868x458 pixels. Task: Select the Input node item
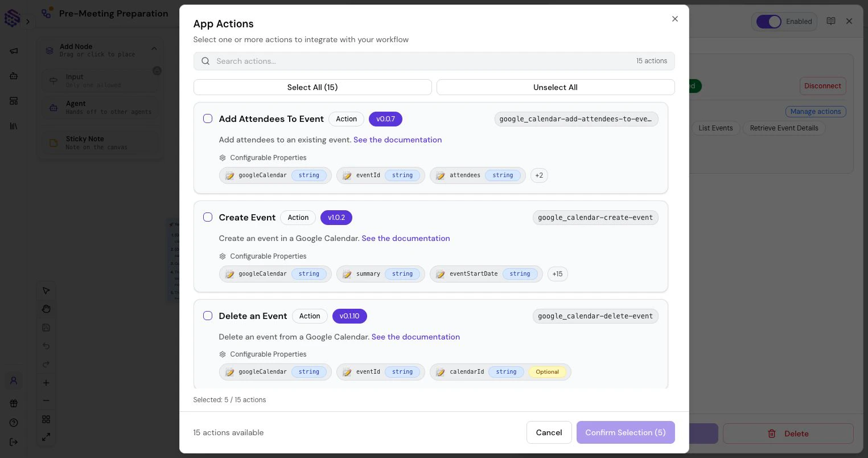tap(100, 80)
